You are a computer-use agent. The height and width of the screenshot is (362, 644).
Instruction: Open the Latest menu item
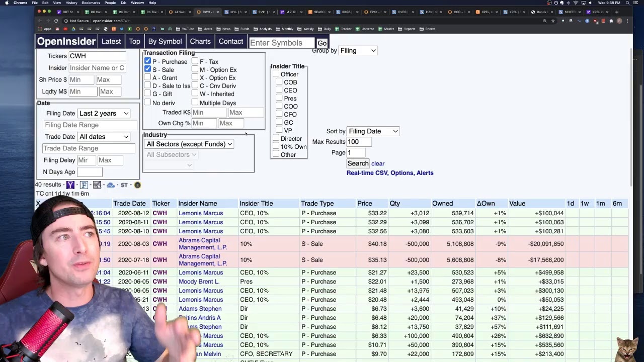tap(111, 42)
